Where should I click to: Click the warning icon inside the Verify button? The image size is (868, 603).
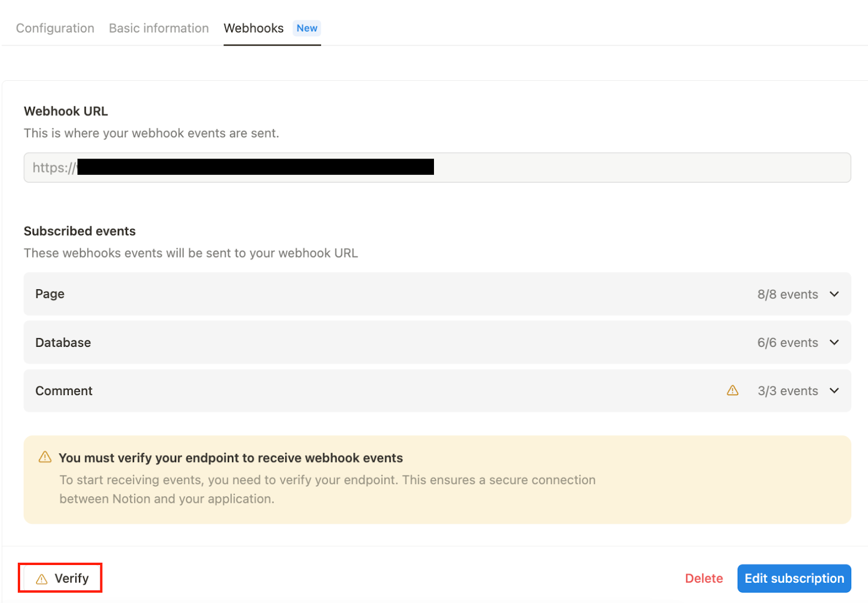click(x=42, y=579)
